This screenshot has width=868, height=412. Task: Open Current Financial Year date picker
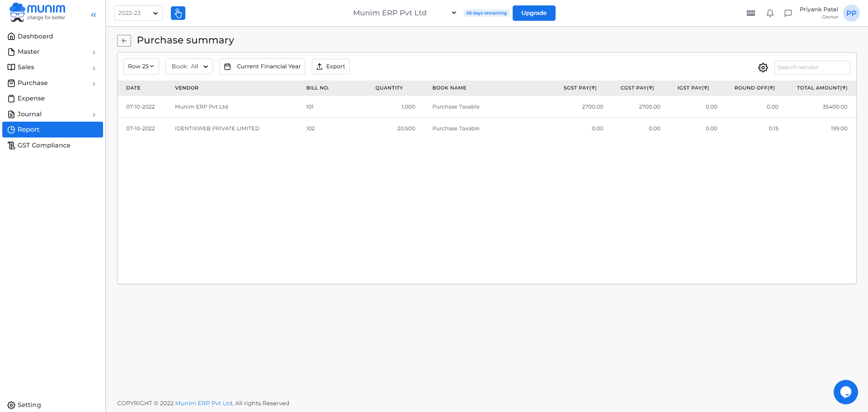[262, 66]
